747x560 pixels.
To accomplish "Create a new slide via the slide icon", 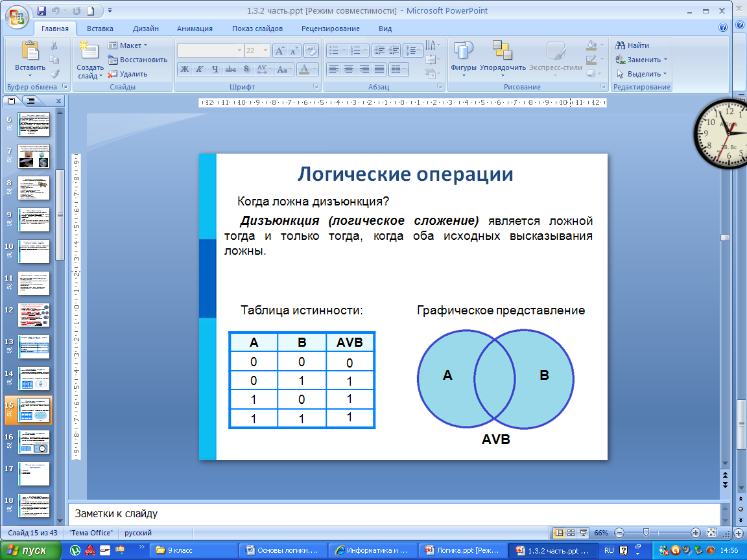I will pos(89,51).
